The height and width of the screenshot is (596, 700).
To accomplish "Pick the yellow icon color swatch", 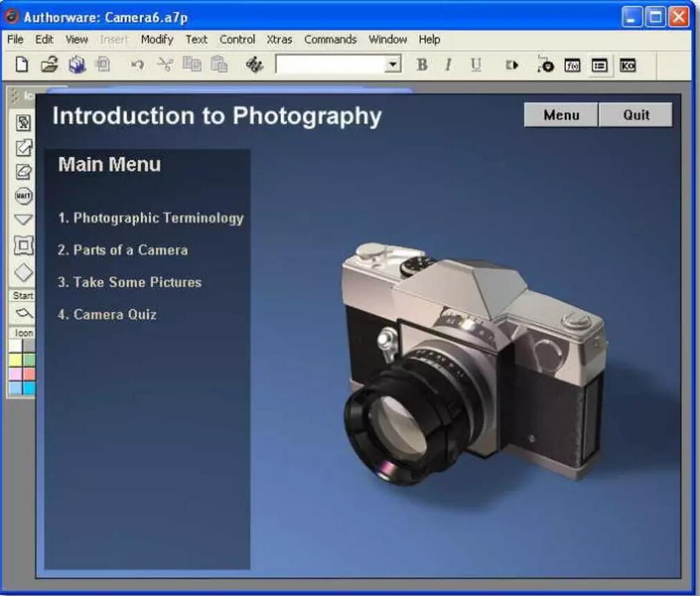I will 15,360.
